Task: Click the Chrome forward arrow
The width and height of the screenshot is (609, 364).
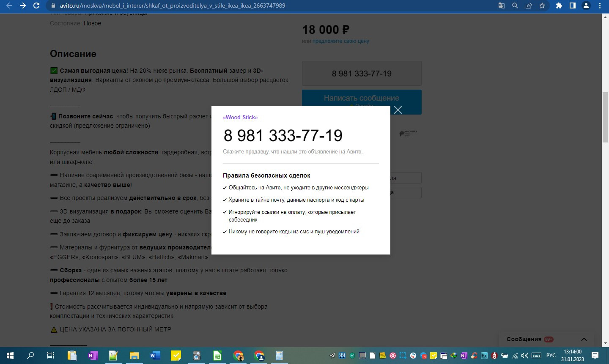Action: pyautogui.click(x=23, y=5)
